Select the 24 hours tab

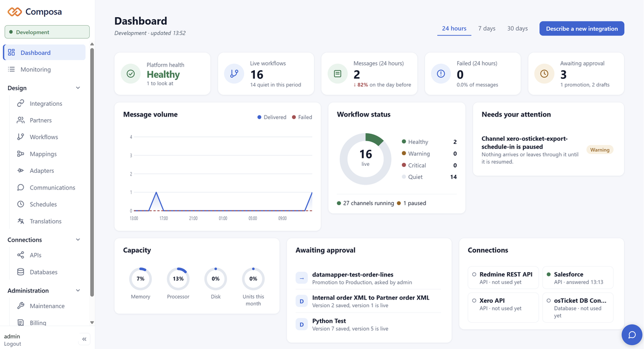[x=454, y=28]
